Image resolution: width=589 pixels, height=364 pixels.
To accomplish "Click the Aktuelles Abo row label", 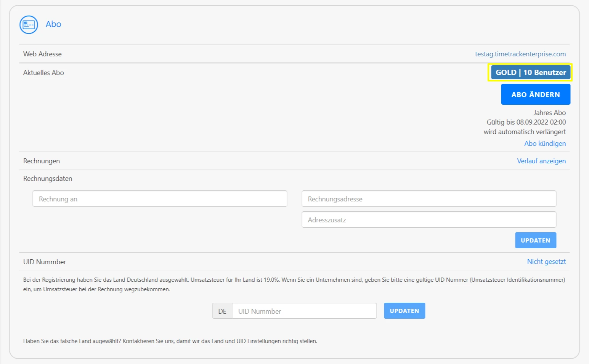I will tap(43, 73).
